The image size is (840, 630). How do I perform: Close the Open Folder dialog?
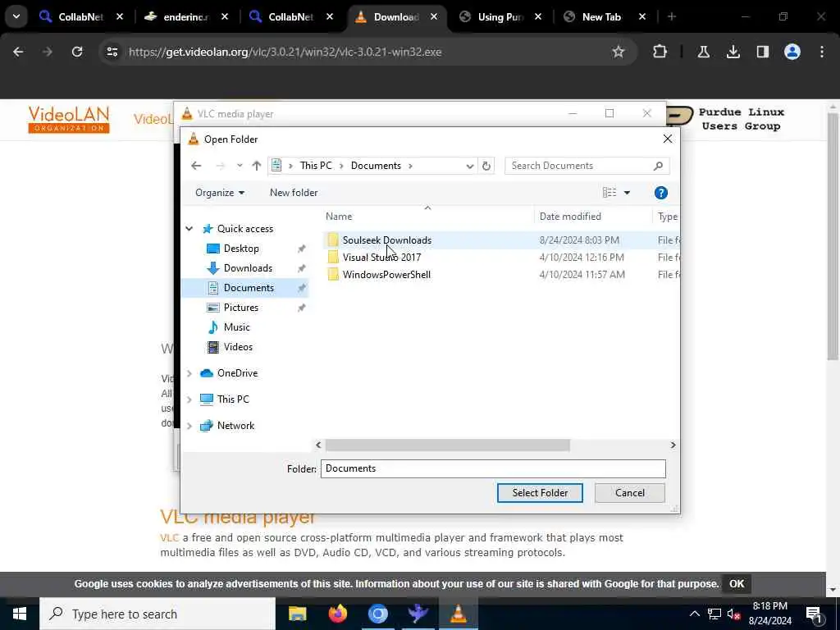tap(668, 139)
